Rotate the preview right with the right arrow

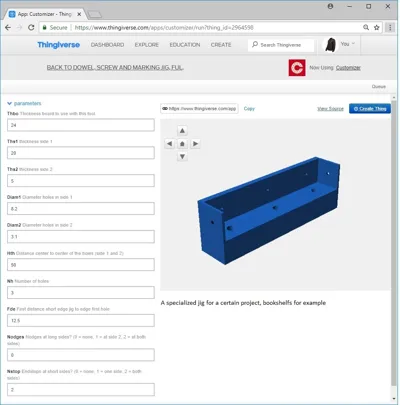point(195,144)
